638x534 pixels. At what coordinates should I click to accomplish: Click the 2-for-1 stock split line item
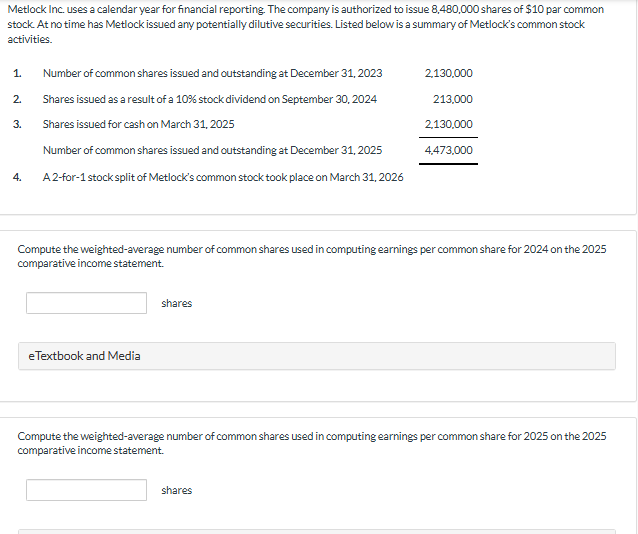click(x=223, y=177)
